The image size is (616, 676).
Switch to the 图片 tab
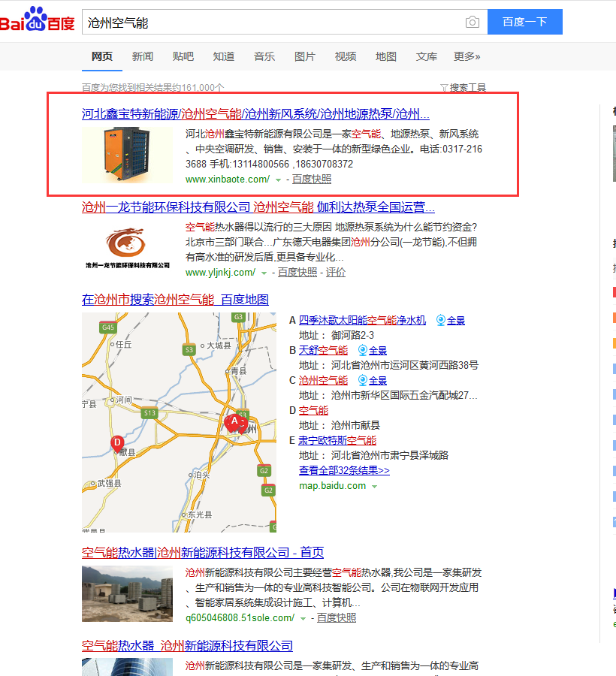coord(304,56)
